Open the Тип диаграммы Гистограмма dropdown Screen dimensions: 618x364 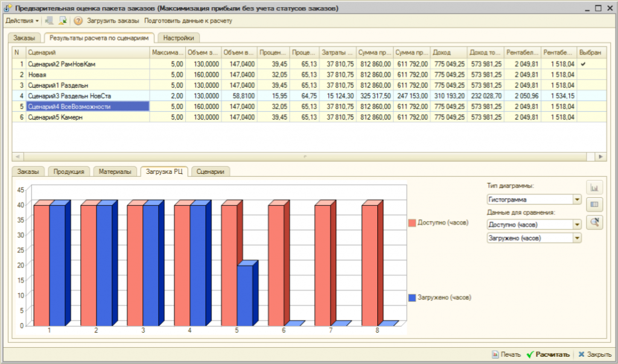click(577, 200)
